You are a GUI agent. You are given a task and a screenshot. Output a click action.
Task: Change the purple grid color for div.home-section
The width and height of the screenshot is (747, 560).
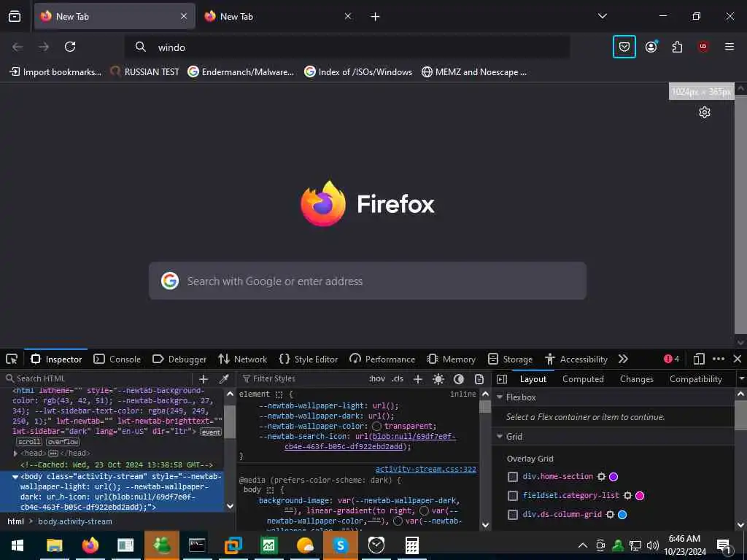coord(614,477)
